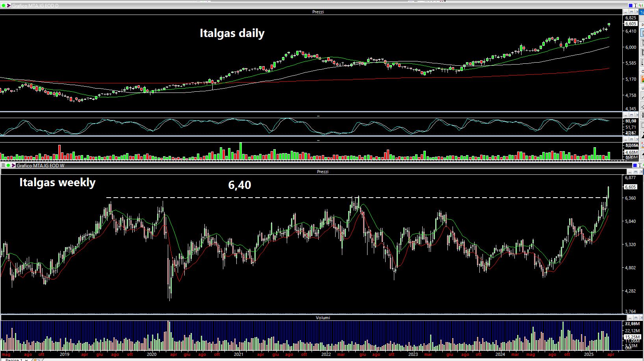Click the 6,360 price level on weekly axis
This screenshot has width=644, height=361.
click(630, 198)
